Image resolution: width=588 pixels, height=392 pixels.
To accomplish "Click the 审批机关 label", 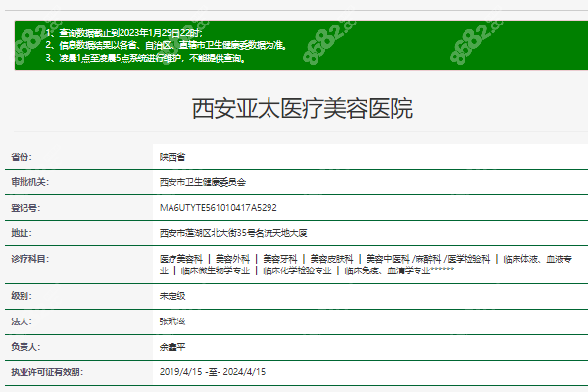I will (30, 182).
